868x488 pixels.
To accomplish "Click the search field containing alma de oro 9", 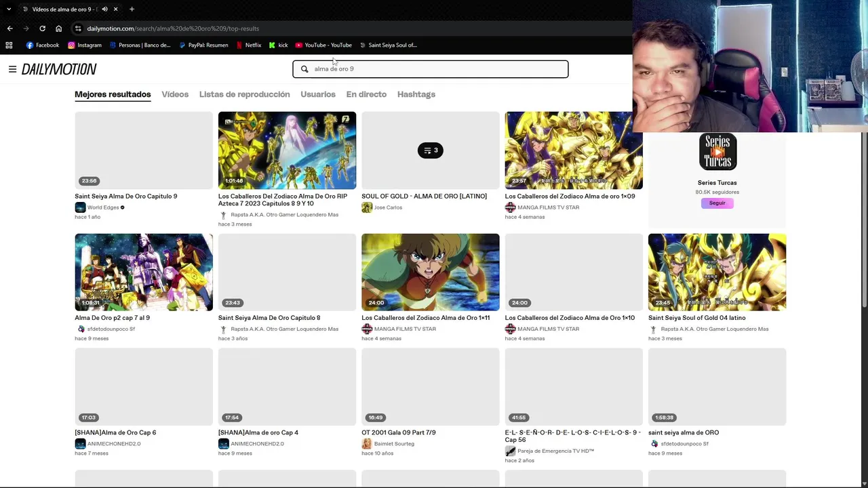I will [431, 69].
